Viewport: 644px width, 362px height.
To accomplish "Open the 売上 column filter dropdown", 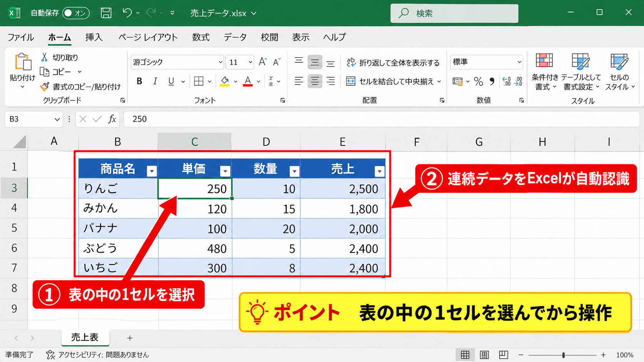I will (379, 171).
